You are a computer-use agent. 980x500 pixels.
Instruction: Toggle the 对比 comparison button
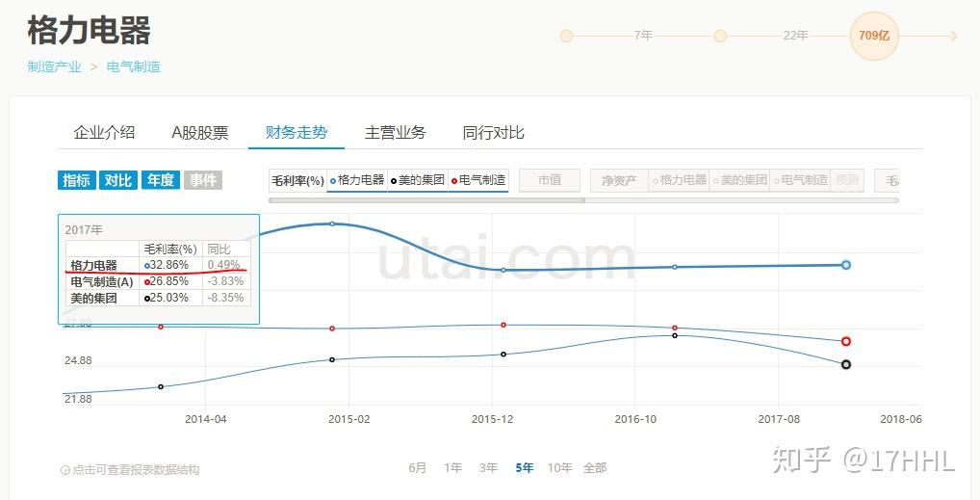coord(118,180)
